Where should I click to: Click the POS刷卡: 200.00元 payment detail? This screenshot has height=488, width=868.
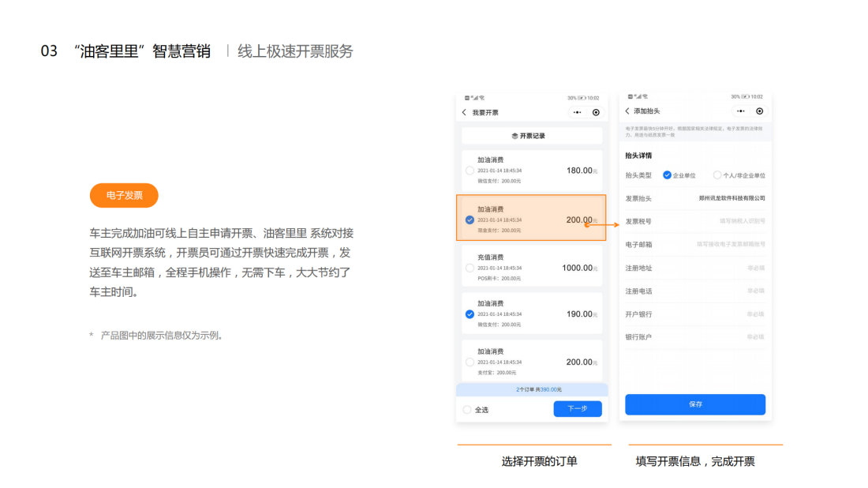pos(499,279)
